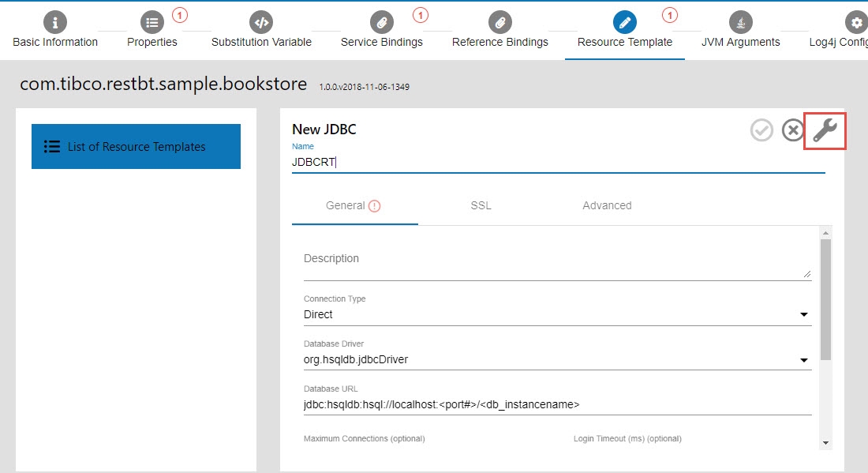Click the Resource Template pencil icon
Image resolution: width=868 pixels, height=473 pixels.
[x=625, y=21]
